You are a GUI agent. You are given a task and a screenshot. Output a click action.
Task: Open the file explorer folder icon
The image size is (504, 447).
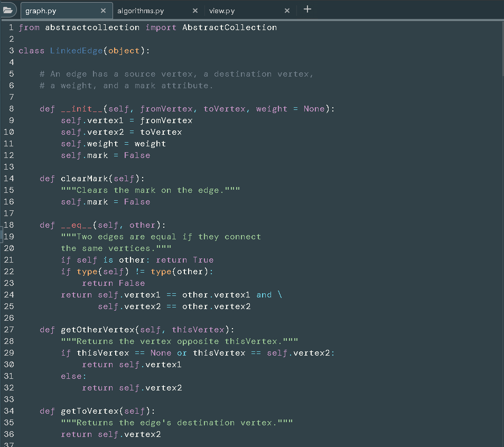(x=8, y=10)
